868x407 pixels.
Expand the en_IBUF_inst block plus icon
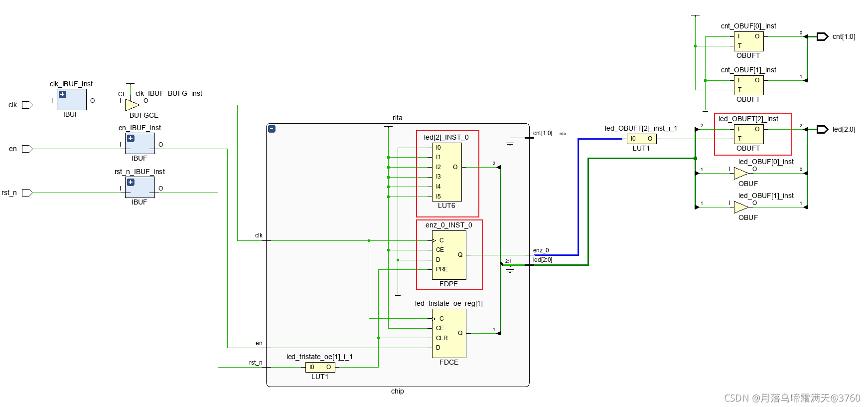pyautogui.click(x=131, y=138)
